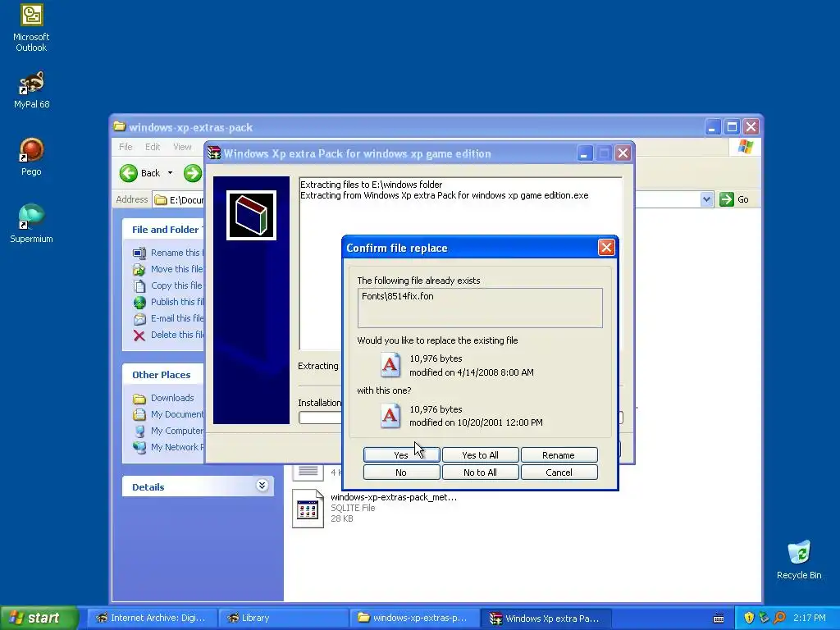Select the windows-xp-extras-pack_met SQLITE file icon
The image size is (840, 630).
point(308,509)
